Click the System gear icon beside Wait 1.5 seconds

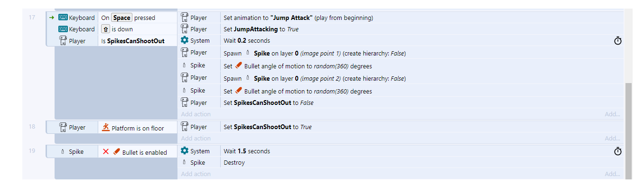coord(185,151)
